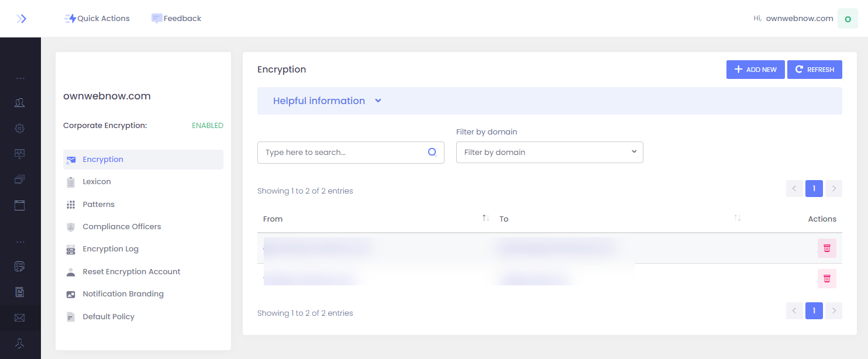Screen dimensions: 868x359
Task: Click the Quick Actions lightning icon
Action: pos(70,18)
